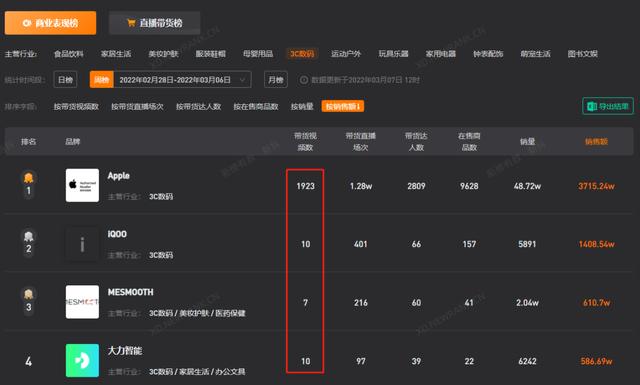
Task: Open the MESMOOTH brand name link
Action: tap(131, 292)
